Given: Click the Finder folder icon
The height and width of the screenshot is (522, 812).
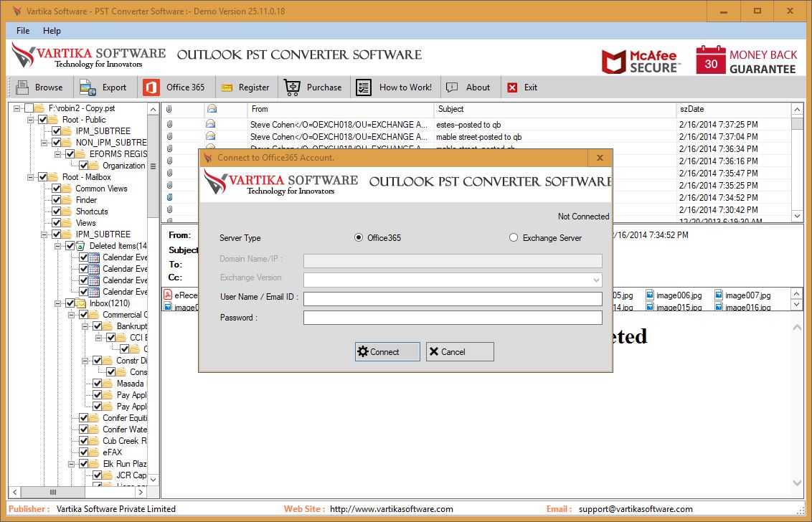Looking at the screenshot, I should [67, 200].
